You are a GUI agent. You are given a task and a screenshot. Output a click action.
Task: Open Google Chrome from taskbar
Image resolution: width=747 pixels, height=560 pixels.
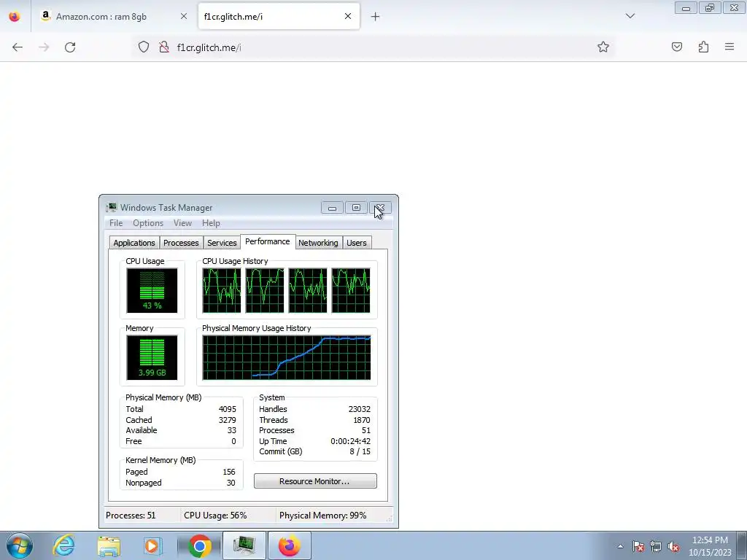(200, 545)
